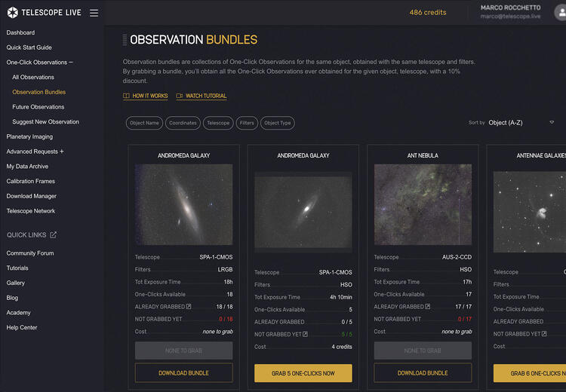Click the 4 credits cost value
The image size is (566, 392).
click(x=342, y=347)
